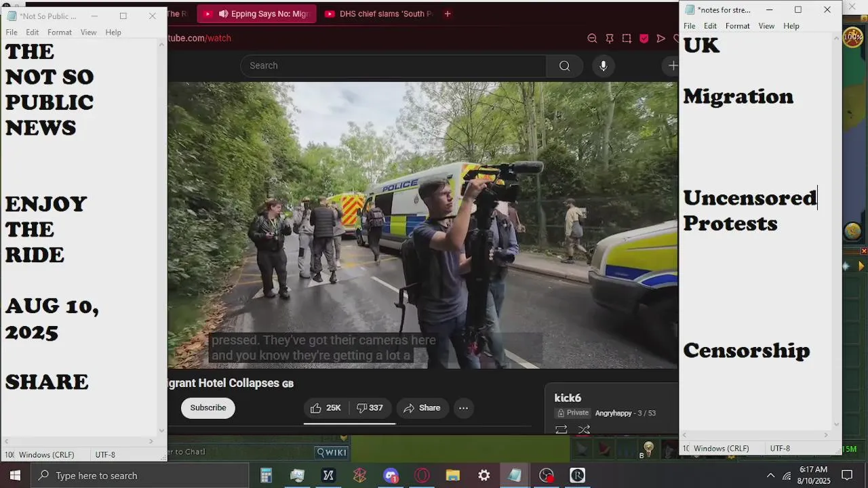Open OBS recording icon on taskbar
Screen dimensions: 868x488
pos(547,476)
